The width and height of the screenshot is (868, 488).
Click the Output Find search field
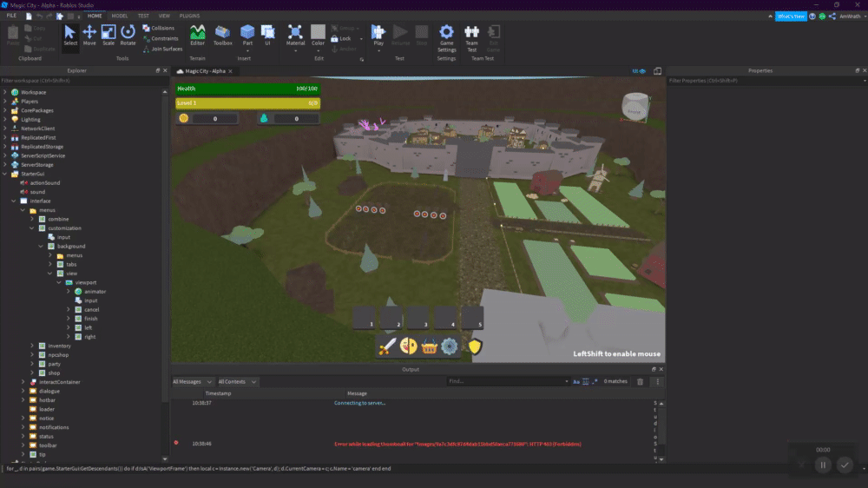coord(508,382)
